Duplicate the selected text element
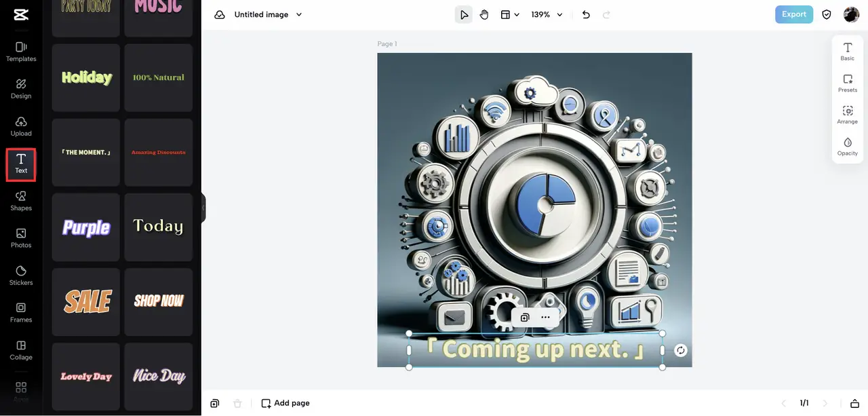The width and height of the screenshot is (868, 416). click(x=524, y=317)
